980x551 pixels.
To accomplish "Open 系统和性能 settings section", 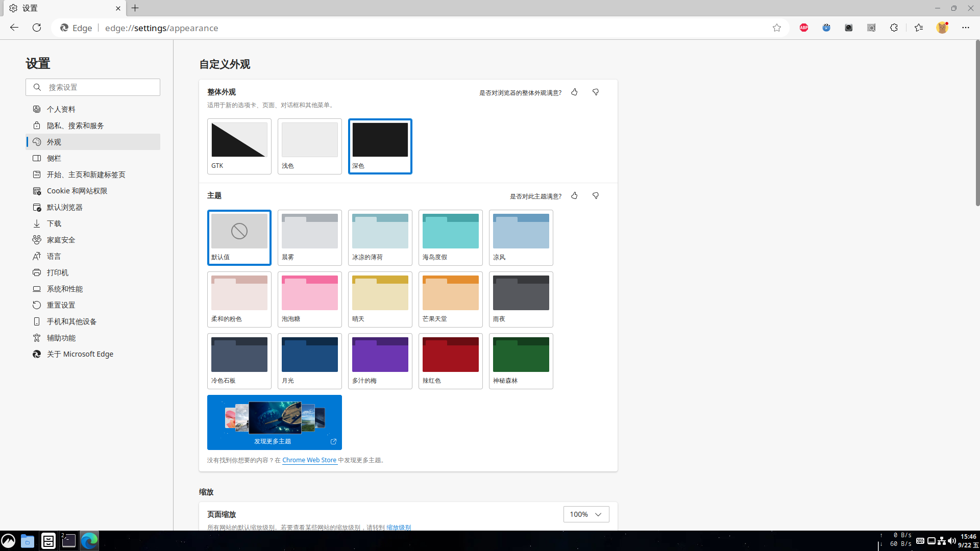I will pyautogui.click(x=65, y=289).
